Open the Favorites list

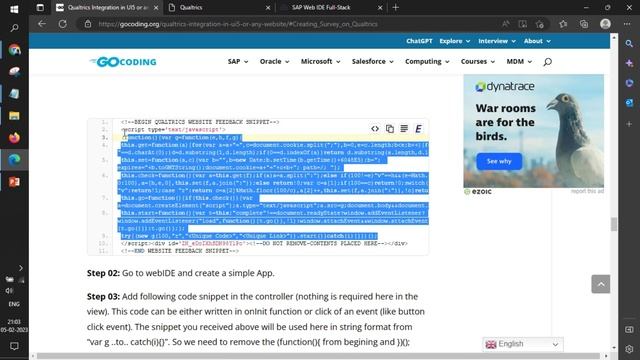point(563,24)
